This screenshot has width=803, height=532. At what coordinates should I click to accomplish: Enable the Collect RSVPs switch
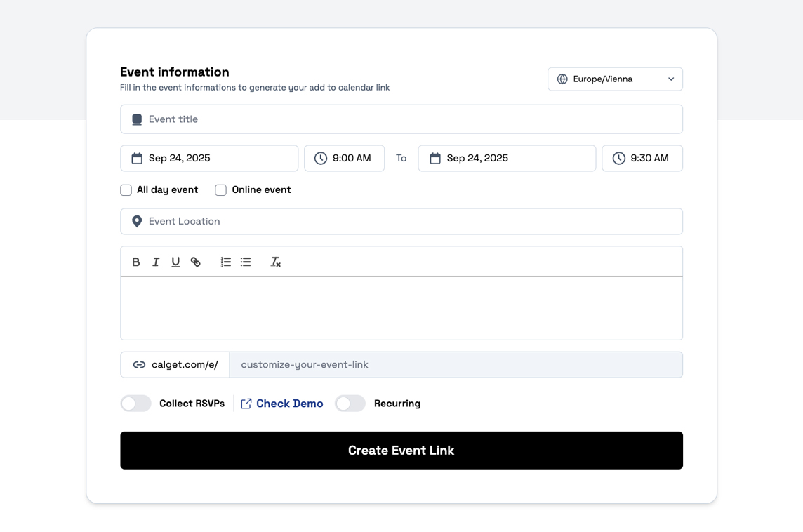136,404
